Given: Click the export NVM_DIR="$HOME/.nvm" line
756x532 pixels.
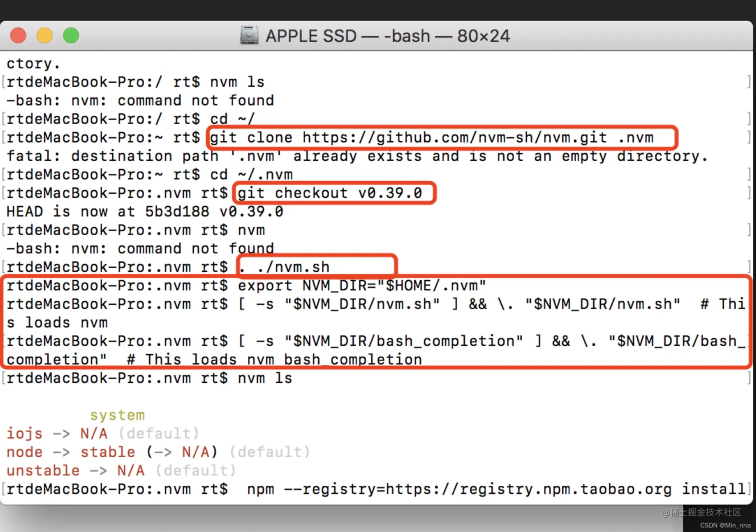Looking at the screenshot, I should point(246,285).
